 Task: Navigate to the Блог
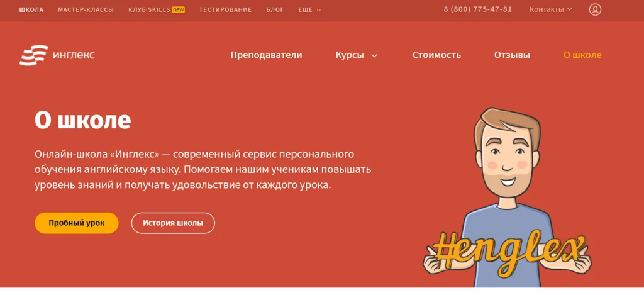click(x=275, y=10)
